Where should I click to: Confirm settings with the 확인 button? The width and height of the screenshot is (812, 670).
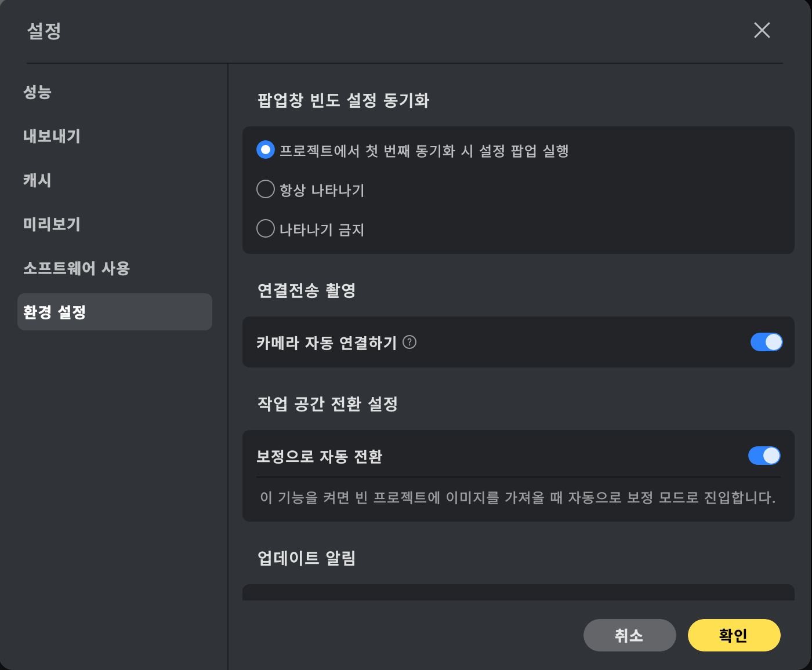coord(734,635)
